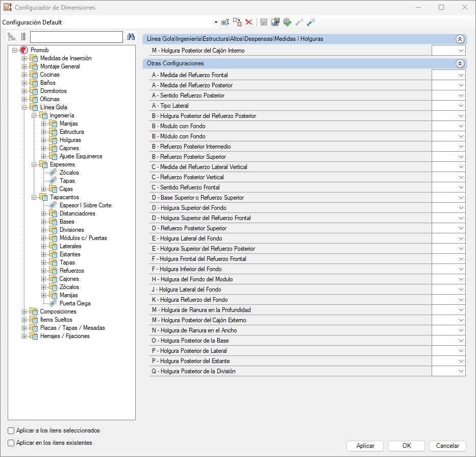
Task: Delete configuration with the red X icon
Action: click(249, 22)
